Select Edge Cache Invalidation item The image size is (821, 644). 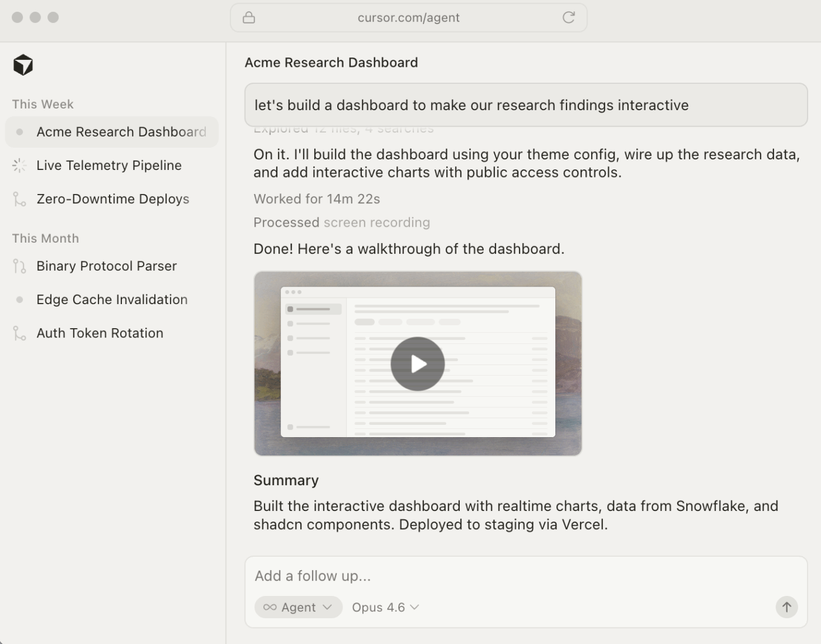pos(112,300)
